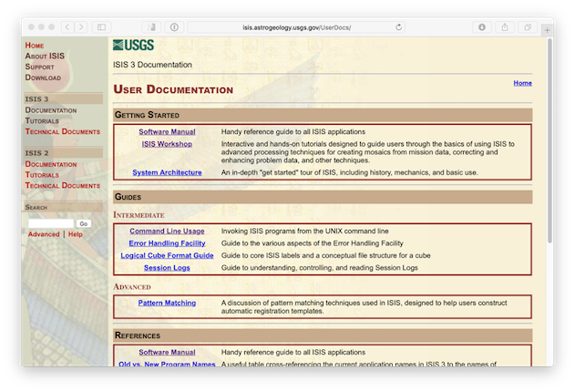Image resolution: width=575 pixels, height=392 pixels.
Task: Open Software Manual under References
Action: 167,352
